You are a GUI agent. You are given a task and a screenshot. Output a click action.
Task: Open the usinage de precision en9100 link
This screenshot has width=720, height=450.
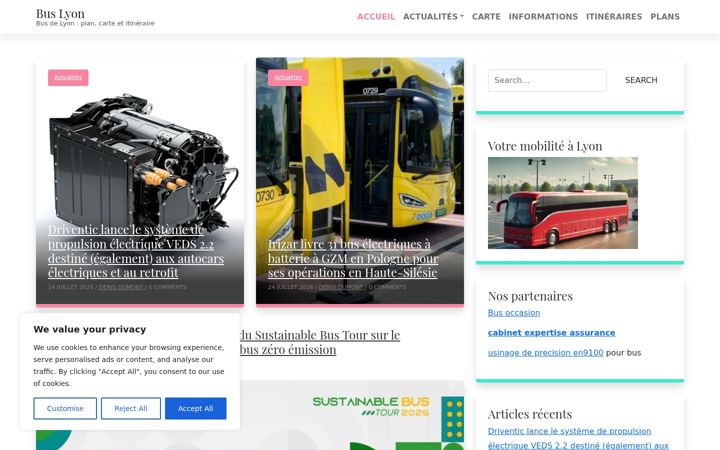click(546, 353)
